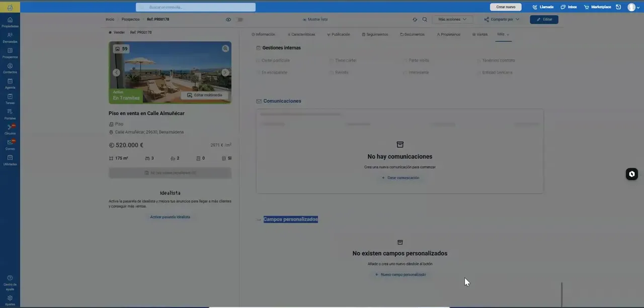Image resolution: width=644 pixels, height=308 pixels.
Task: Click the refresh icon next to search
Action: point(415,20)
